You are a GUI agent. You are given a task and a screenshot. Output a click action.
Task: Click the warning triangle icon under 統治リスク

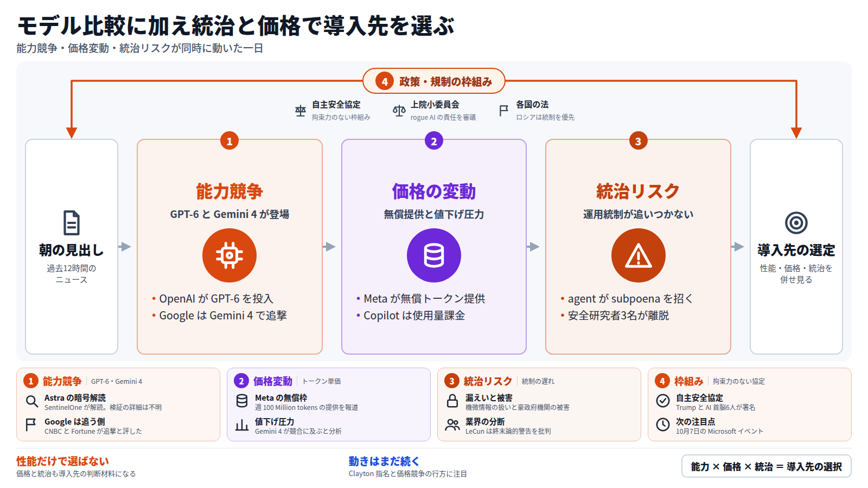pos(639,255)
